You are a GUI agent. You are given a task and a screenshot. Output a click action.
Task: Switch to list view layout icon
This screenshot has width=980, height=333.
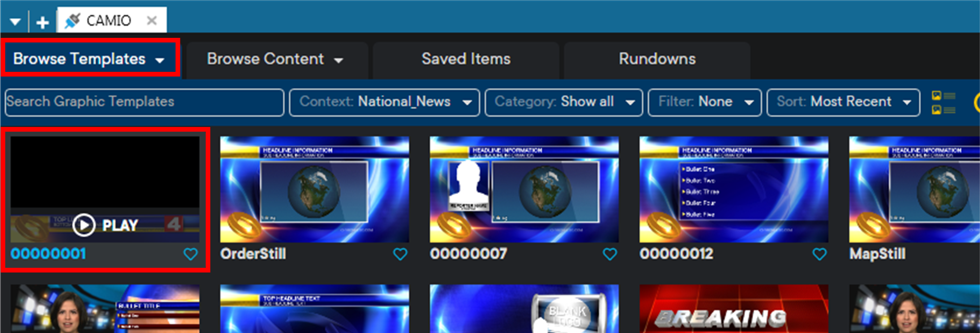pyautogui.click(x=943, y=103)
